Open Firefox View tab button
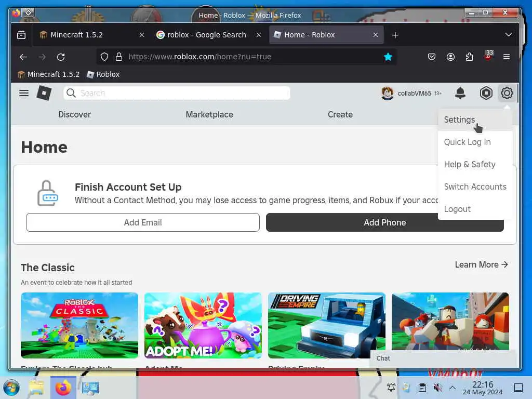This screenshot has width=532, height=399. (21, 35)
